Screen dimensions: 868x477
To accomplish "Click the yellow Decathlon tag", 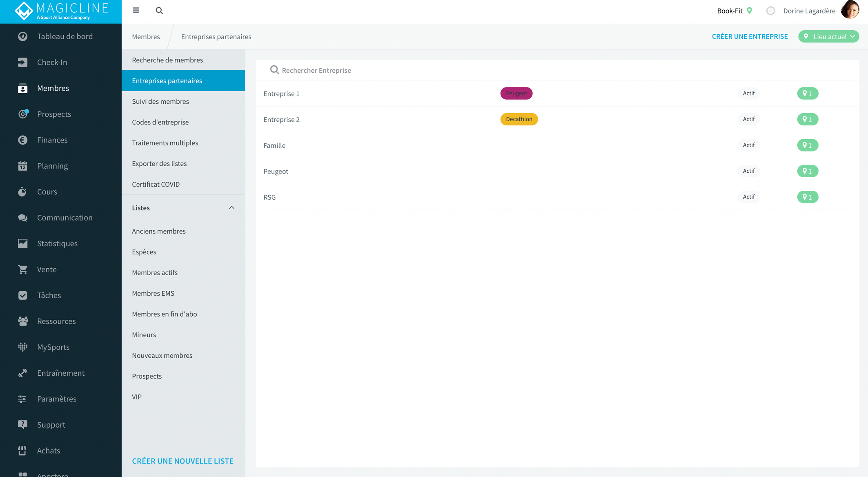I will click(519, 119).
